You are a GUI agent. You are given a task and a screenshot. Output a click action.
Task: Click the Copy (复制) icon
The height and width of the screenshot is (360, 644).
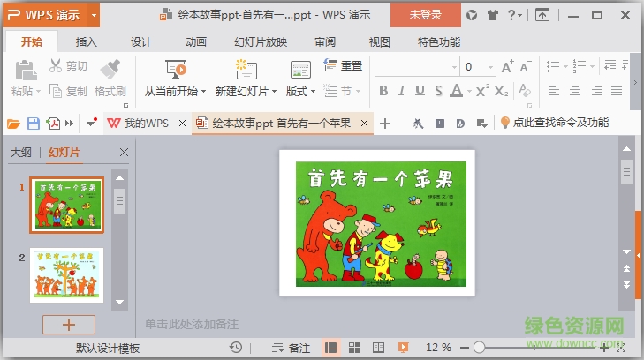(56, 91)
